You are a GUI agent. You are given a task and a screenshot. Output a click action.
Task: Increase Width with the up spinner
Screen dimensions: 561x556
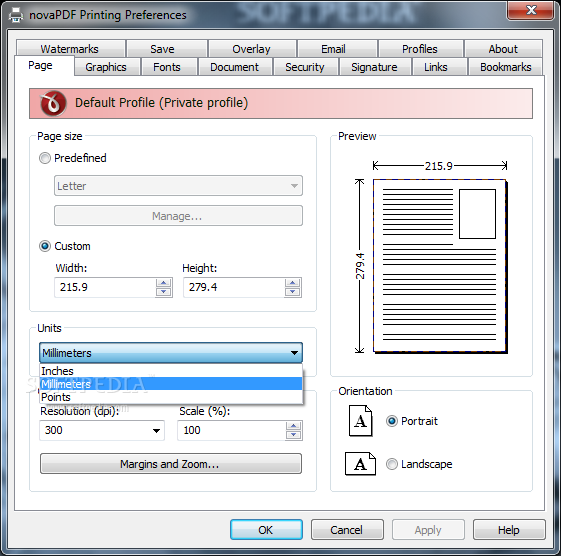pos(164,283)
